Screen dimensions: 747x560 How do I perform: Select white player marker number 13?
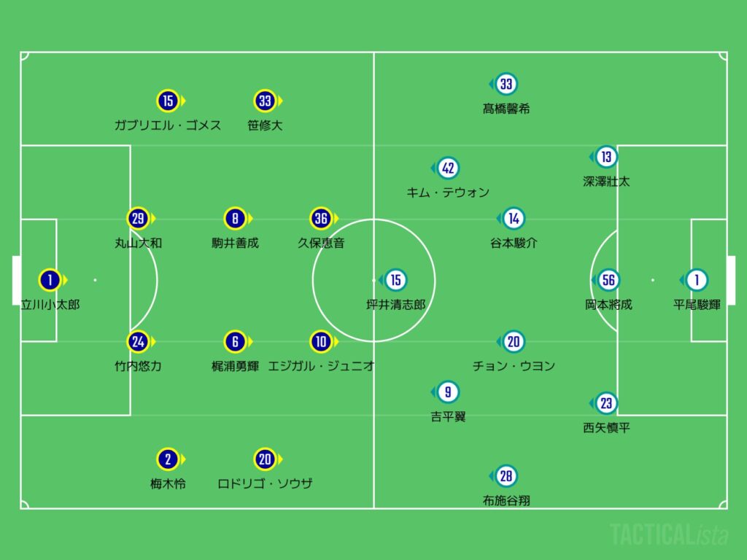(x=606, y=157)
